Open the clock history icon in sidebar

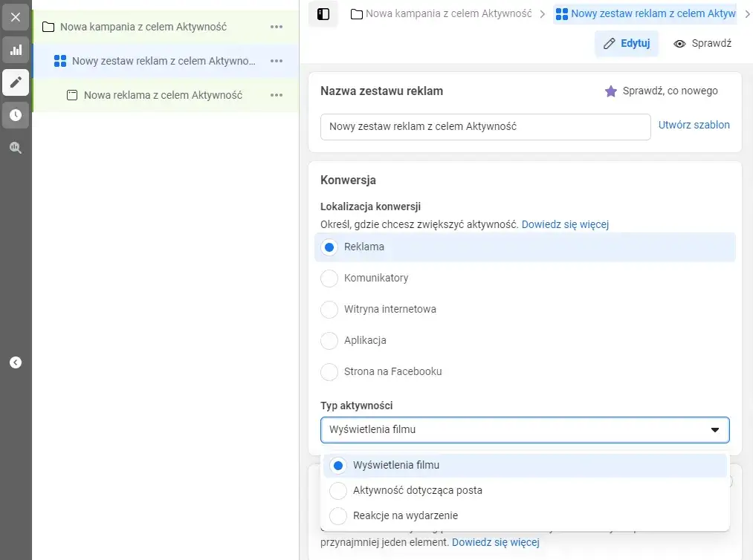[16, 114]
